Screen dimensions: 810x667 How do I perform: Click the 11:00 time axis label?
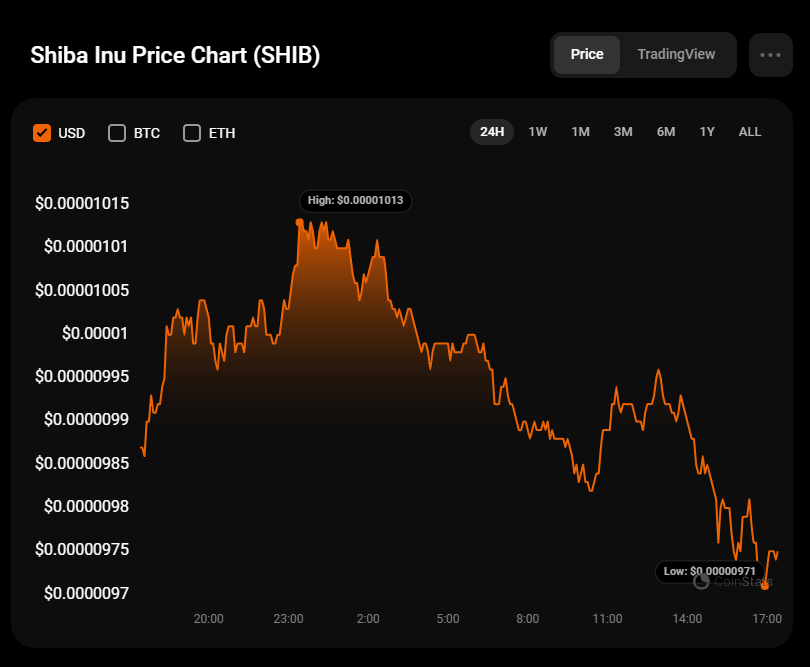[607, 618]
